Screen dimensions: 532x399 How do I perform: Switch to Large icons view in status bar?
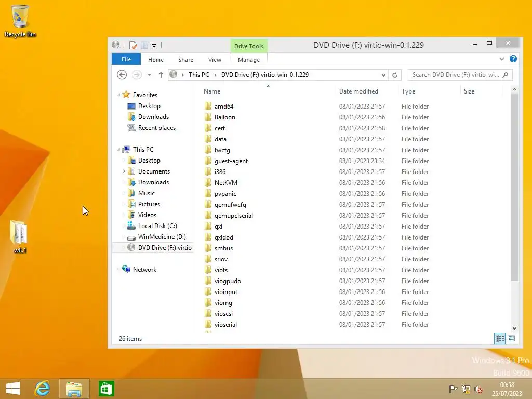[x=511, y=338]
